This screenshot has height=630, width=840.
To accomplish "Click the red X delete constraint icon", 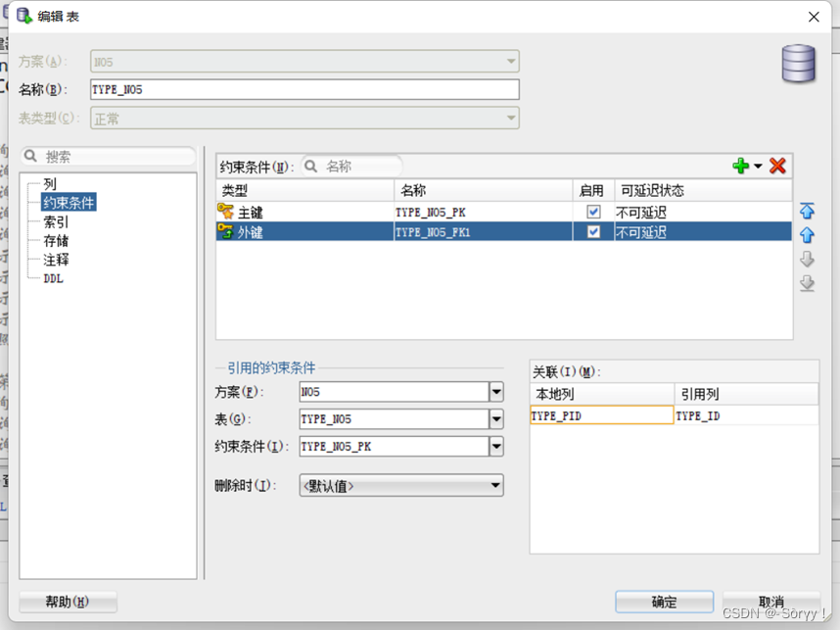I will (x=777, y=167).
